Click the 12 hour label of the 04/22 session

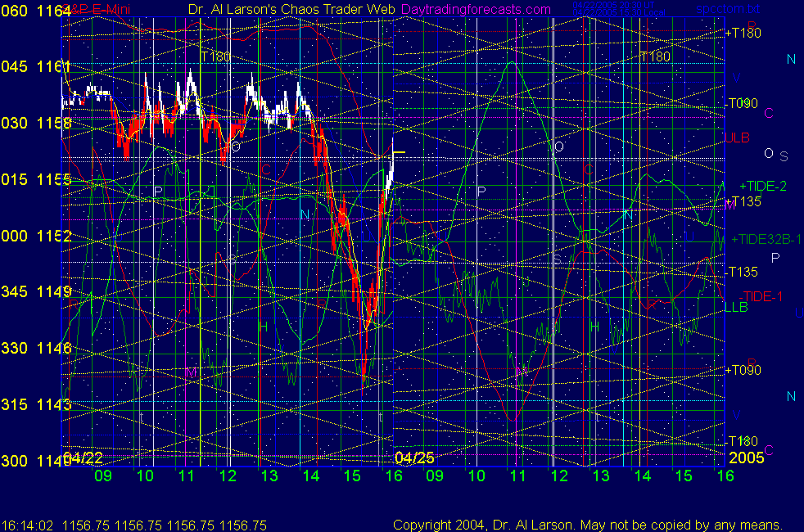point(228,476)
